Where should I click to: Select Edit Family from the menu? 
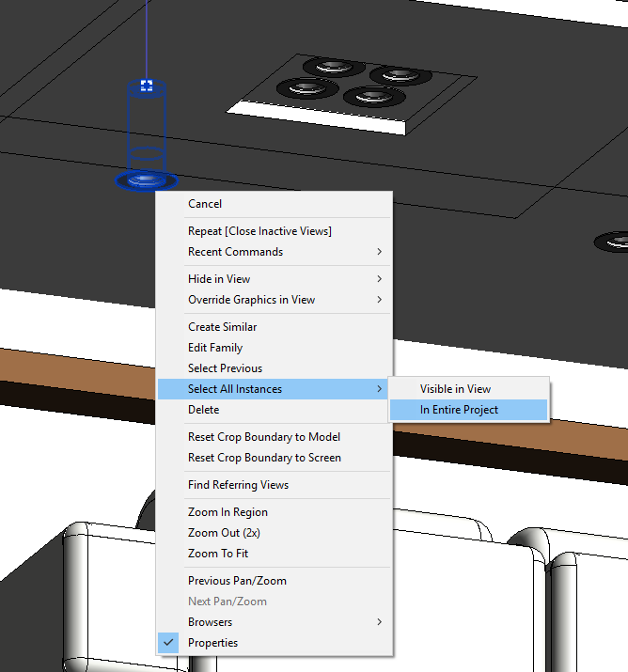point(275,348)
